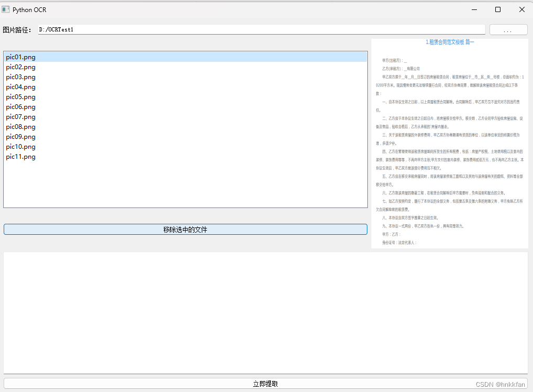Select pic03.png in the file list

186,77
